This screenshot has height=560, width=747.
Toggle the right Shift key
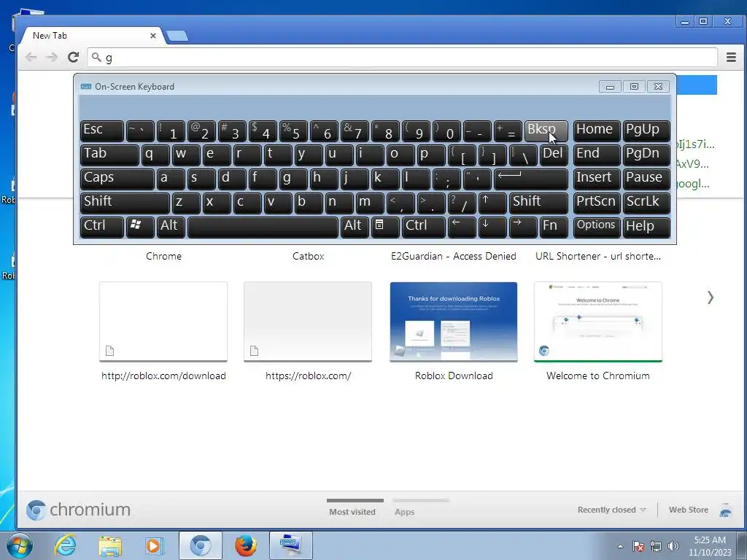pyautogui.click(x=538, y=203)
